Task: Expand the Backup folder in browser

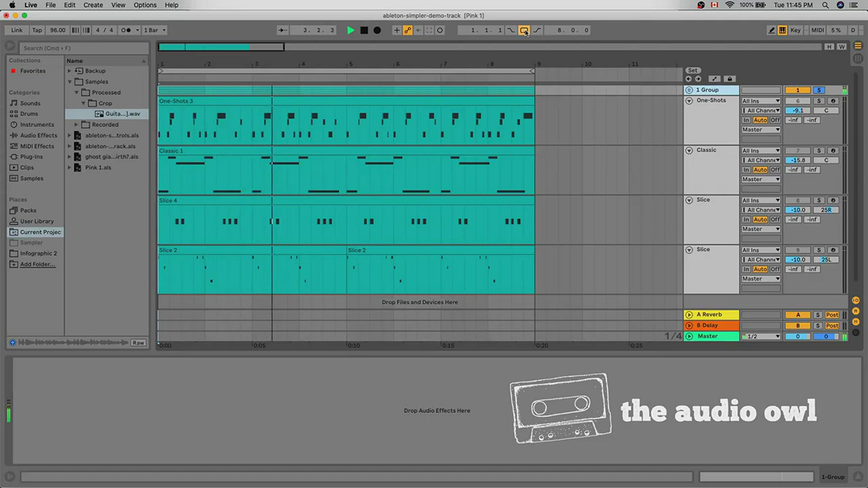Action: pos(69,71)
